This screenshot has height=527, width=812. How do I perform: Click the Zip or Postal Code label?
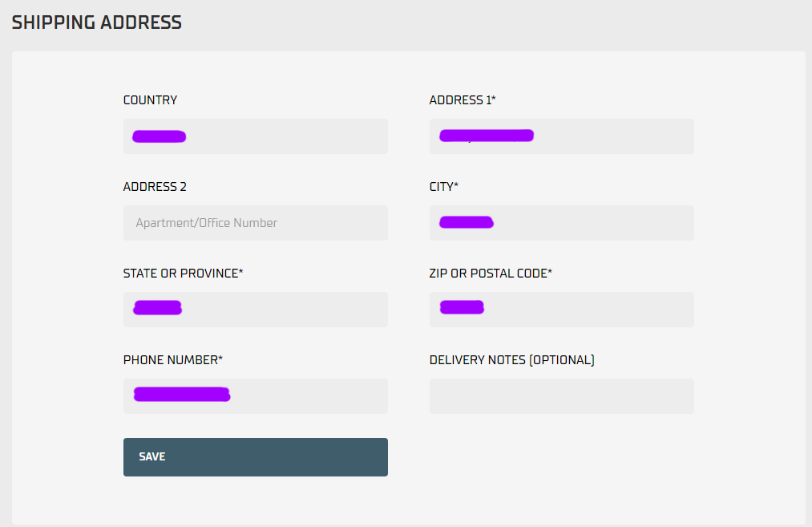click(x=488, y=274)
